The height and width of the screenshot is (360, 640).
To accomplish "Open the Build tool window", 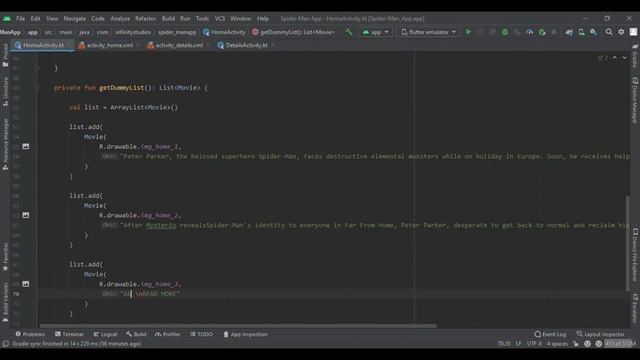I will (136, 334).
